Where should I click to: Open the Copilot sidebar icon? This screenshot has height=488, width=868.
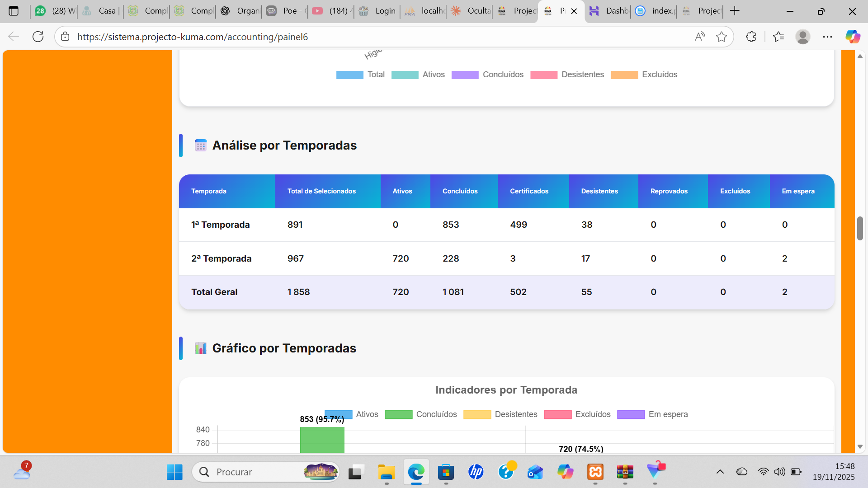pos(853,37)
